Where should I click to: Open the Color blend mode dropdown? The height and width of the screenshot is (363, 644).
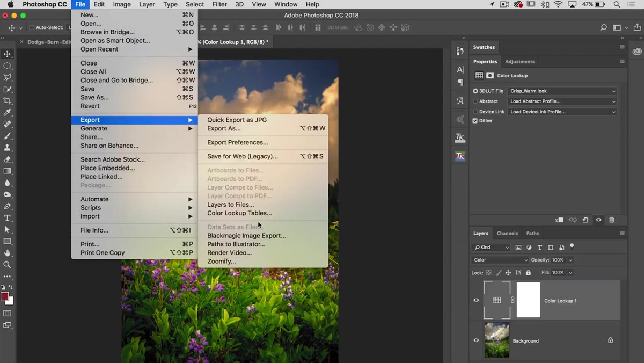[x=500, y=260]
